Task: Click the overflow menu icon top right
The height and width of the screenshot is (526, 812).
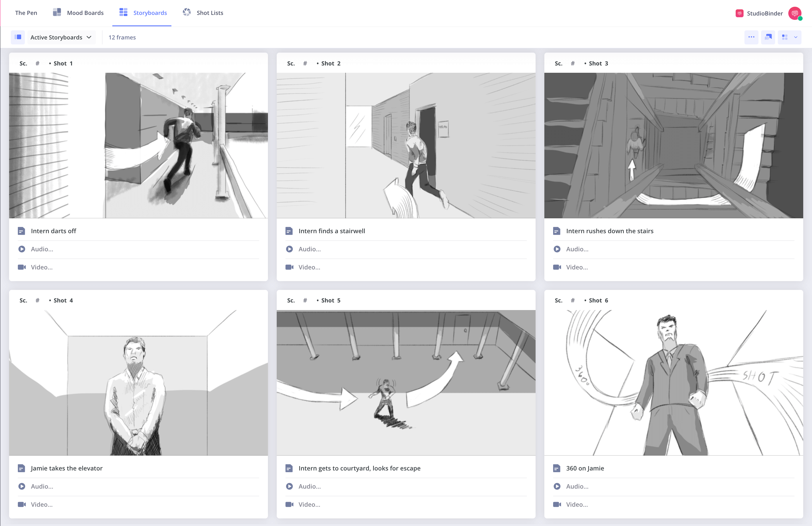Action: (751, 37)
